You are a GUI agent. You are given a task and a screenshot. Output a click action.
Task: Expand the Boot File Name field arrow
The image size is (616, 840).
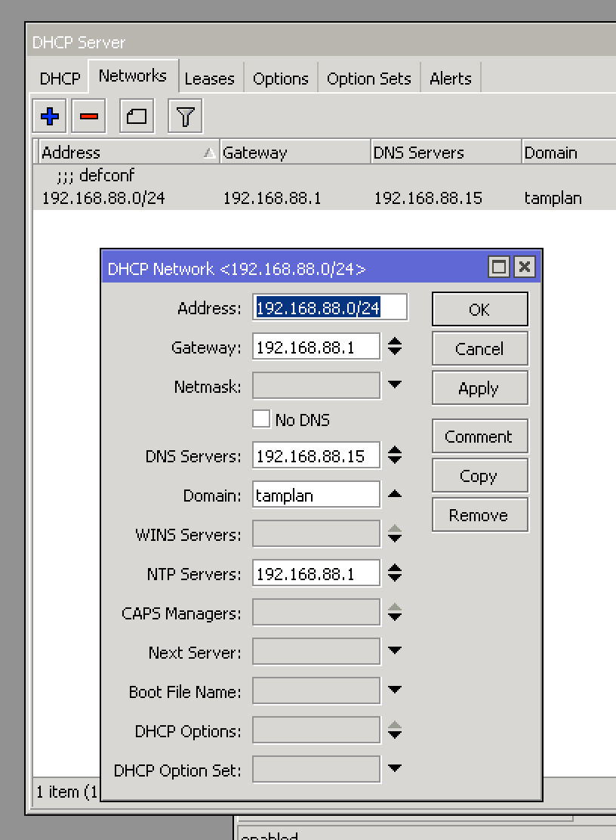pyautogui.click(x=394, y=690)
